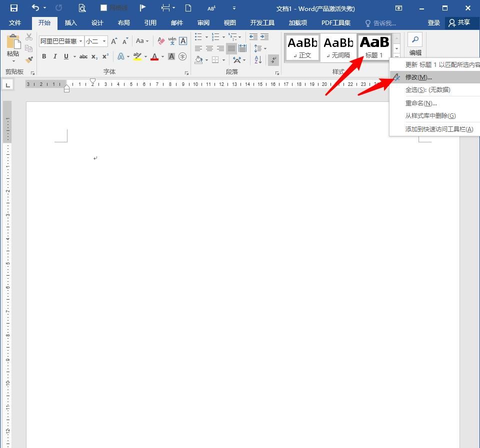Apply strikethrough to text

click(x=83, y=56)
